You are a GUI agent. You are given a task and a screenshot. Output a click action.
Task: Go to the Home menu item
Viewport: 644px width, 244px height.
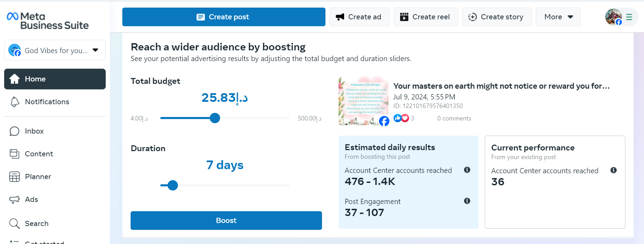tap(55, 79)
